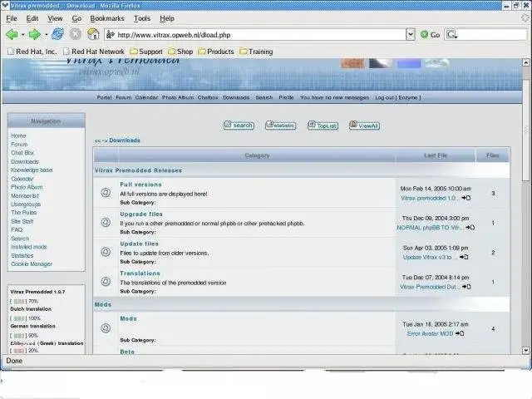Open Knowledge base in Navigation sidebar
The image size is (532, 399).
point(32,170)
